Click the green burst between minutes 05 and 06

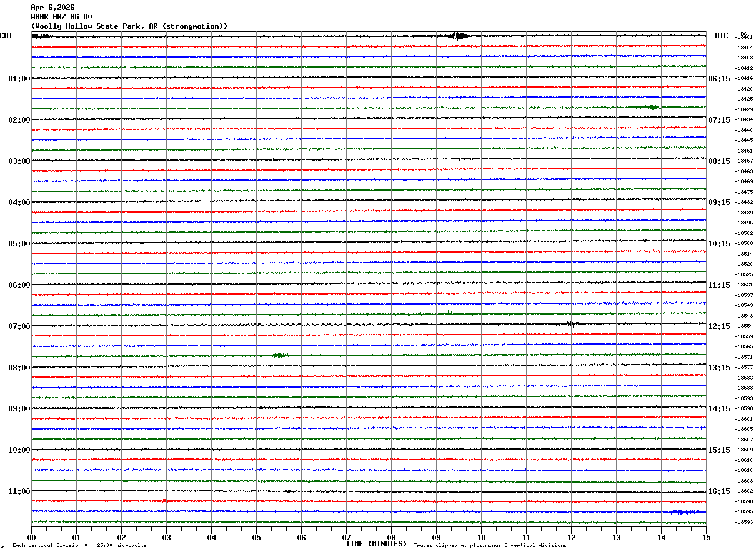pyautogui.click(x=281, y=355)
